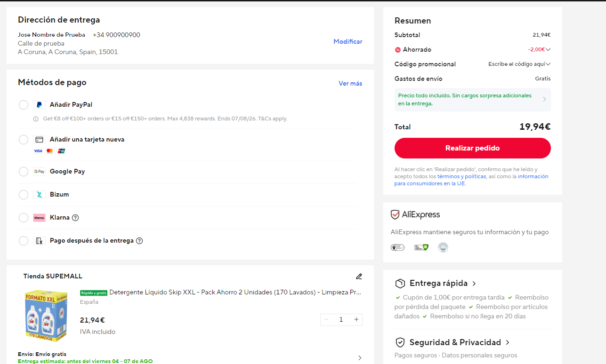Open información para consumidores en la UE link
The image size is (606, 364).
point(471,180)
